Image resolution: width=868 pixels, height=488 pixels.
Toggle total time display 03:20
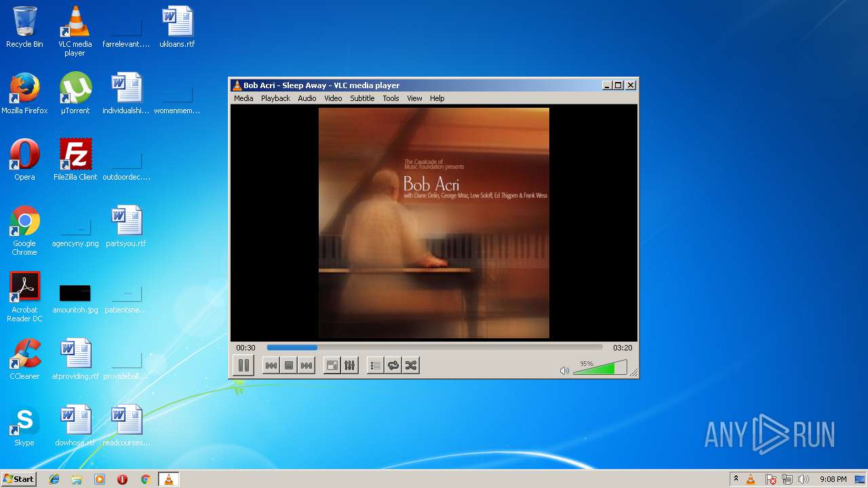click(623, 348)
